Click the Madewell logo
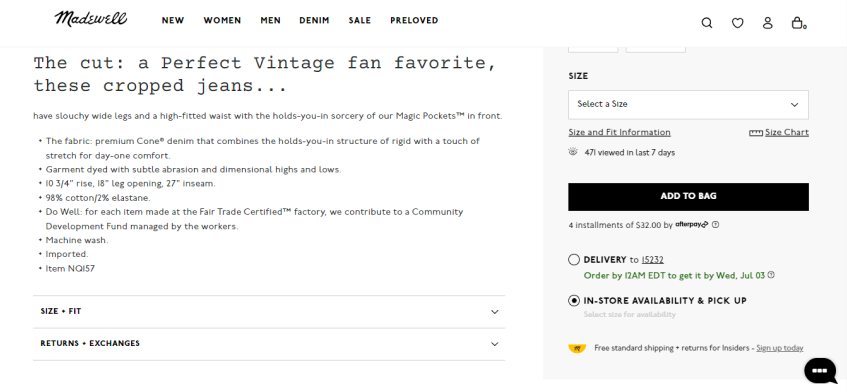 click(91, 19)
